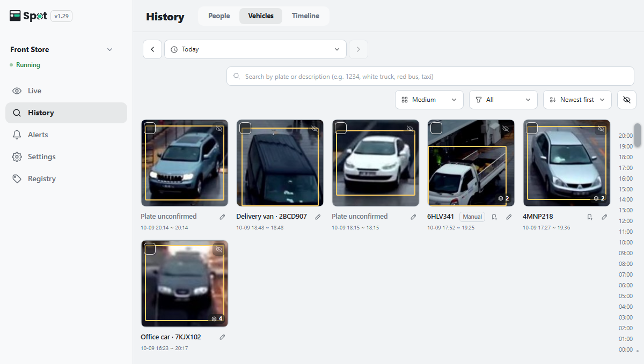644x364 pixels.
Task: Add 4MNP218 to registry bookmark icon
Action: tap(590, 217)
